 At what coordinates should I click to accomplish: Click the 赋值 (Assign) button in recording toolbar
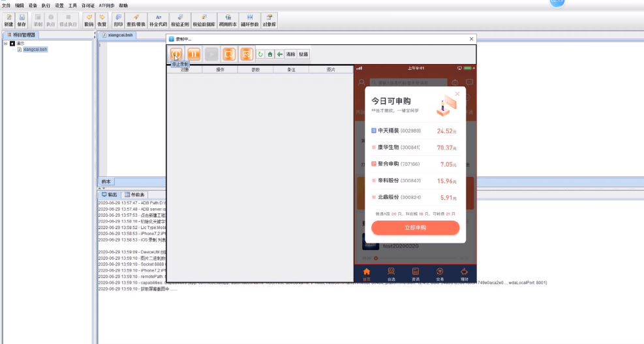tap(303, 54)
